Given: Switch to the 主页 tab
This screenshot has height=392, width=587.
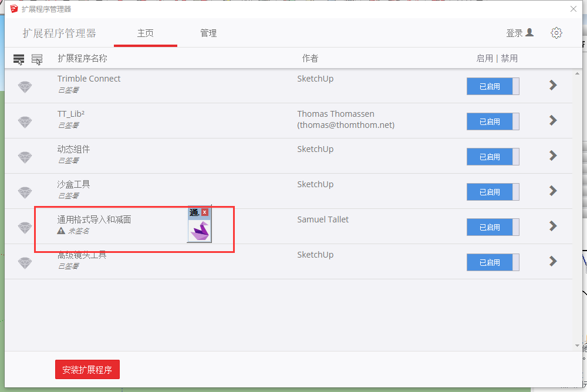Looking at the screenshot, I should tap(145, 33).
